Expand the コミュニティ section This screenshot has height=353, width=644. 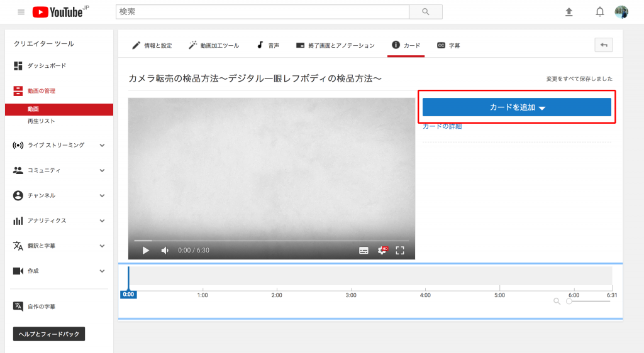(x=102, y=171)
